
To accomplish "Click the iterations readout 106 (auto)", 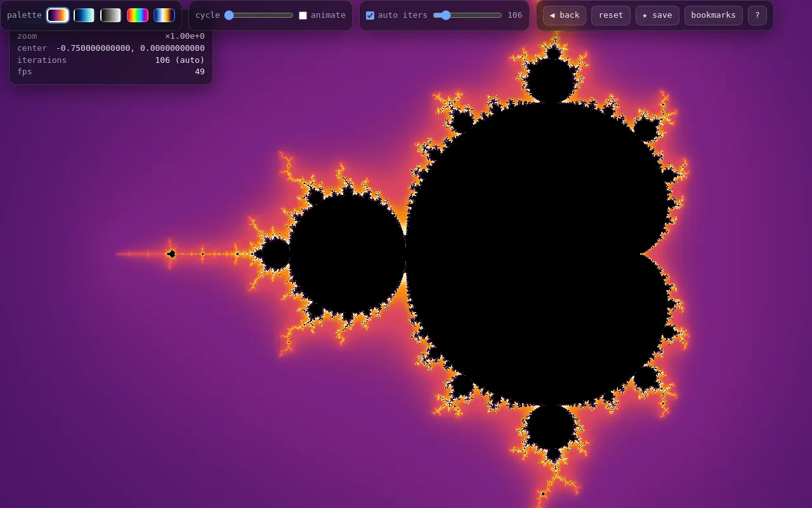I will [180, 60].
